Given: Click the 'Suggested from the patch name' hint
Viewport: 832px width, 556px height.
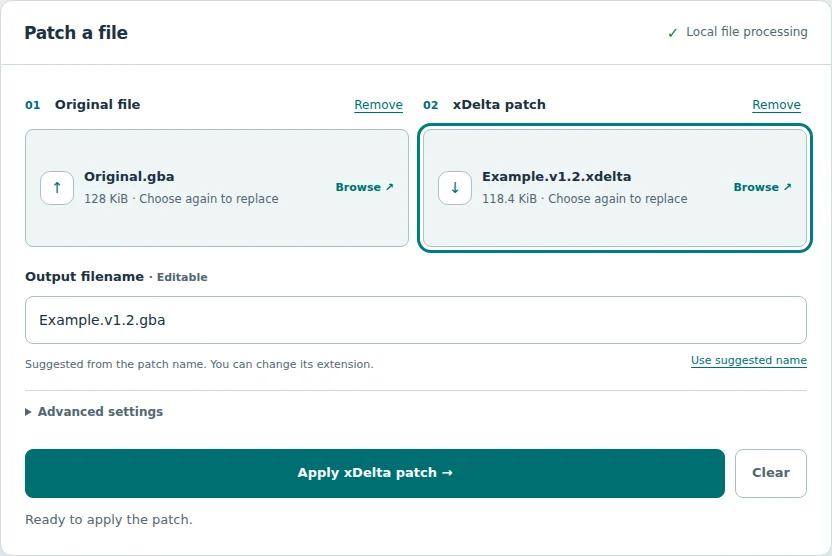Looking at the screenshot, I should point(199,364).
